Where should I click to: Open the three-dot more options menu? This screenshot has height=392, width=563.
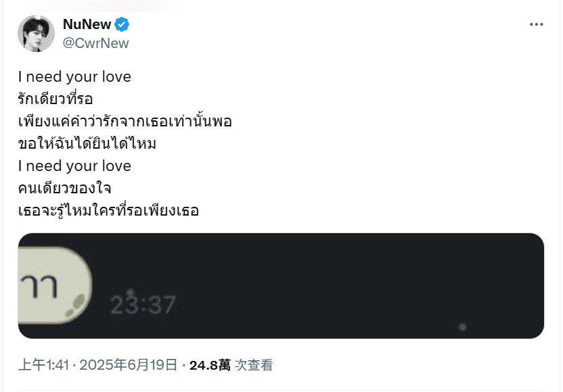pyautogui.click(x=536, y=24)
